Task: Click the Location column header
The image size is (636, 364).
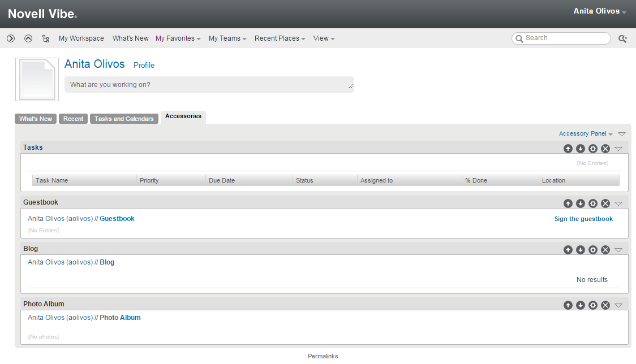Action: tap(579, 180)
